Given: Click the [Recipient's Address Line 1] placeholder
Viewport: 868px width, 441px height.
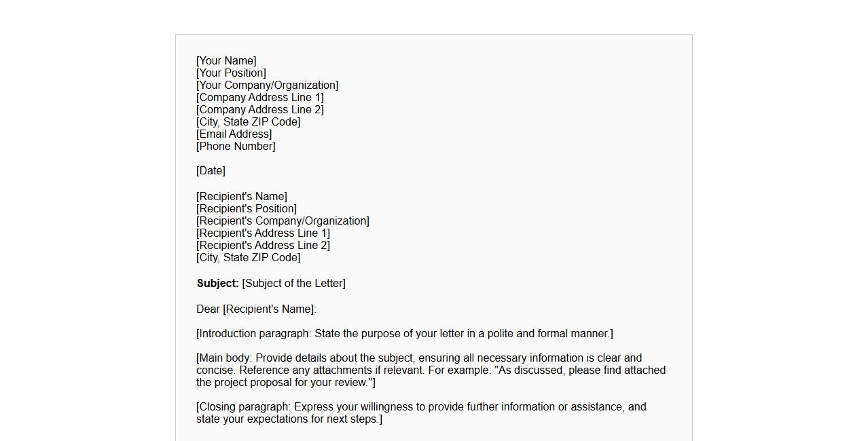Looking at the screenshot, I should [x=263, y=233].
